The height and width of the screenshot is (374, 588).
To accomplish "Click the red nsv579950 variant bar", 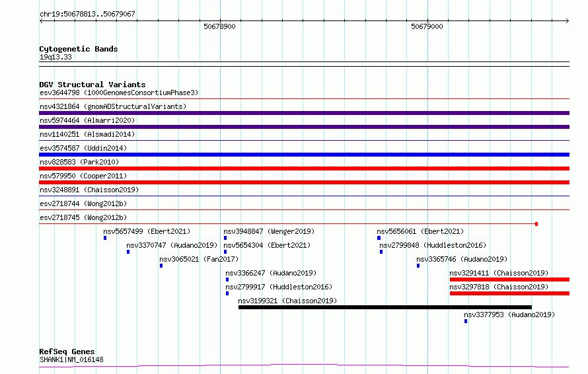I will click(x=304, y=182).
